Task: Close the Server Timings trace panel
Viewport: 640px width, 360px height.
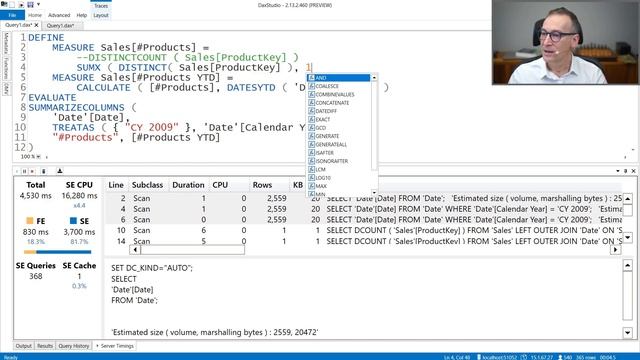Action: tap(633, 171)
